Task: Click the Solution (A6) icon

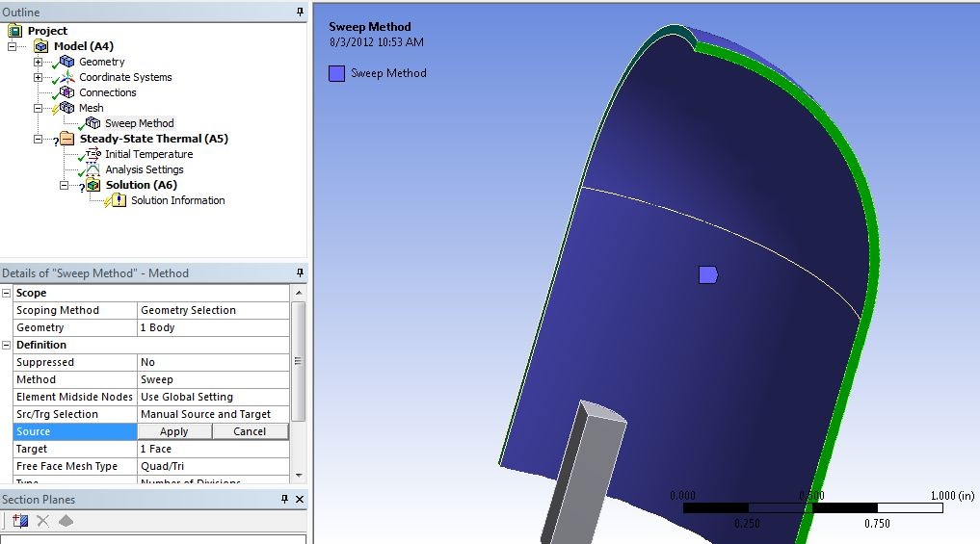Action: (x=93, y=185)
